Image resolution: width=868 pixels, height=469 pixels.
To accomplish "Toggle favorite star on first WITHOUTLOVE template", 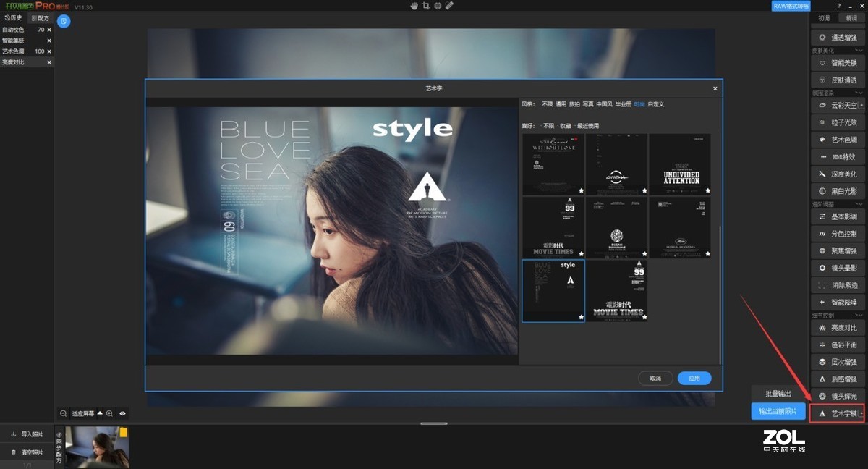I will pos(580,191).
